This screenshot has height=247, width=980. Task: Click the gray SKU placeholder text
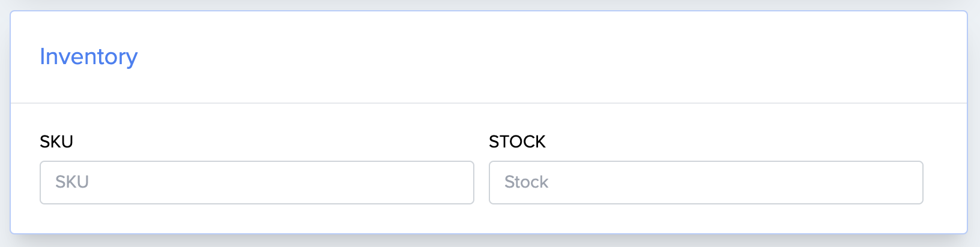click(x=72, y=182)
